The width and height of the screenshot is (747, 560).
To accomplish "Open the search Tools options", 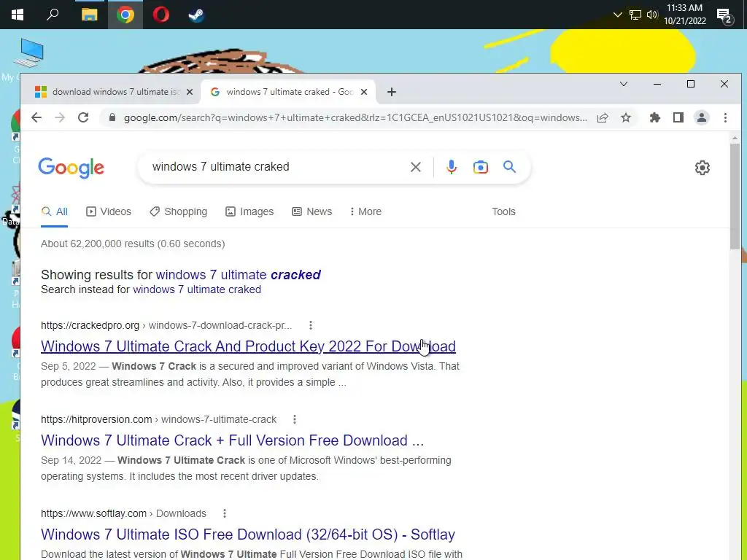I will (503, 211).
